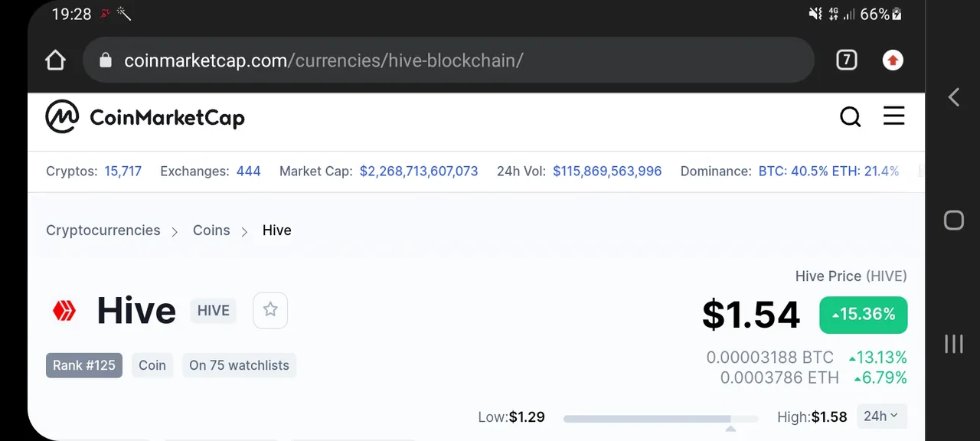Tap the Rank #125 badge
Image resolution: width=980 pixels, height=441 pixels.
[84, 365]
